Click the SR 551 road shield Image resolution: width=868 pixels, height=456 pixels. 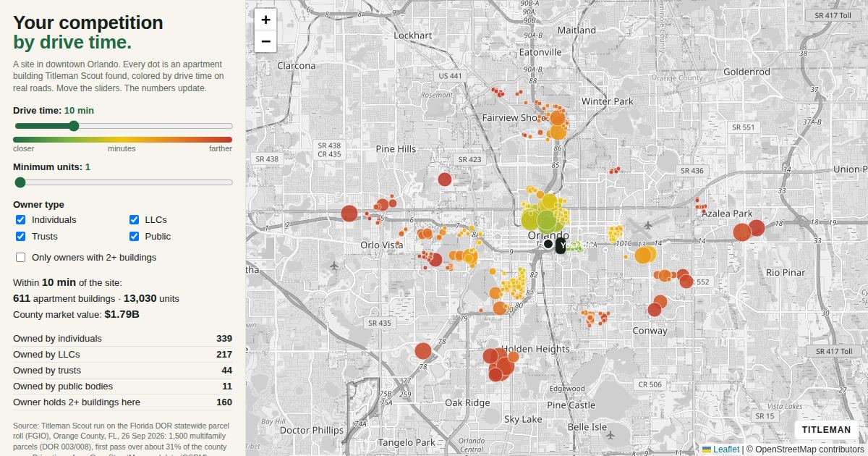click(x=743, y=127)
